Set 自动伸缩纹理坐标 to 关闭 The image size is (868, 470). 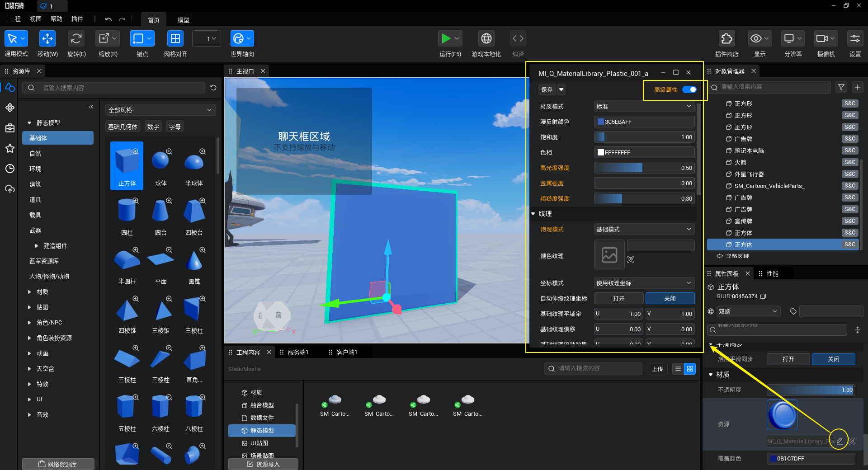pyautogui.click(x=670, y=298)
